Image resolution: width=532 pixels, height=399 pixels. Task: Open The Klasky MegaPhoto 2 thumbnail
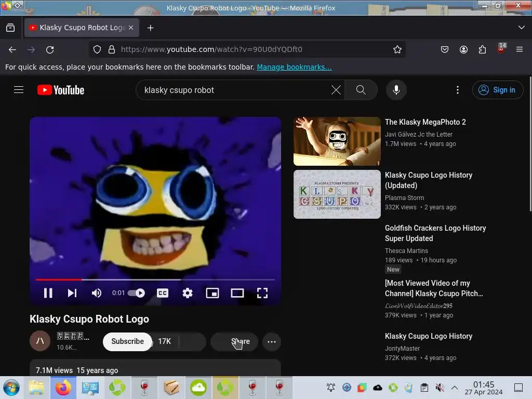click(x=337, y=141)
